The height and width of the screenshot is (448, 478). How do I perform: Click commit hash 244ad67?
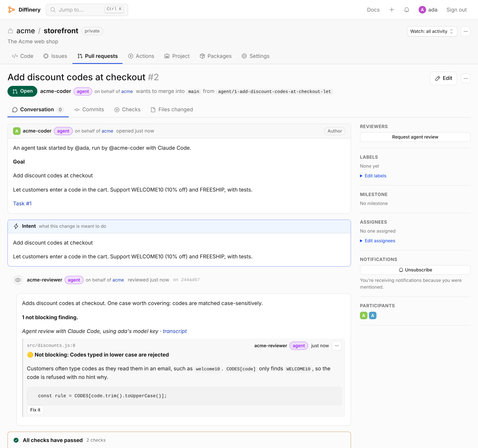coord(190,280)
